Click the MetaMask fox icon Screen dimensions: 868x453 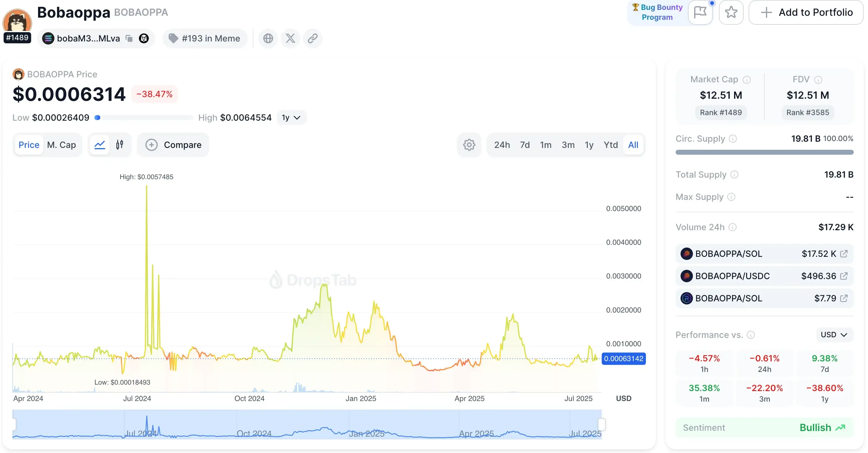(144, 38)
